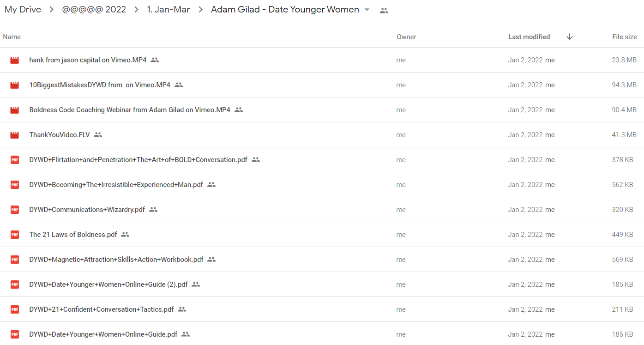Select 10BiggestMistakesDYWD from on Vimeo.MP4 file
This screenshot has width=644, height=345.
(x=100, y=85)
